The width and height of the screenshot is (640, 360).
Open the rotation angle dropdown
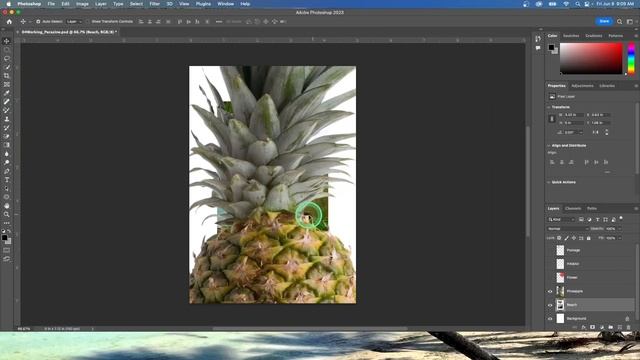coord(581,132)
